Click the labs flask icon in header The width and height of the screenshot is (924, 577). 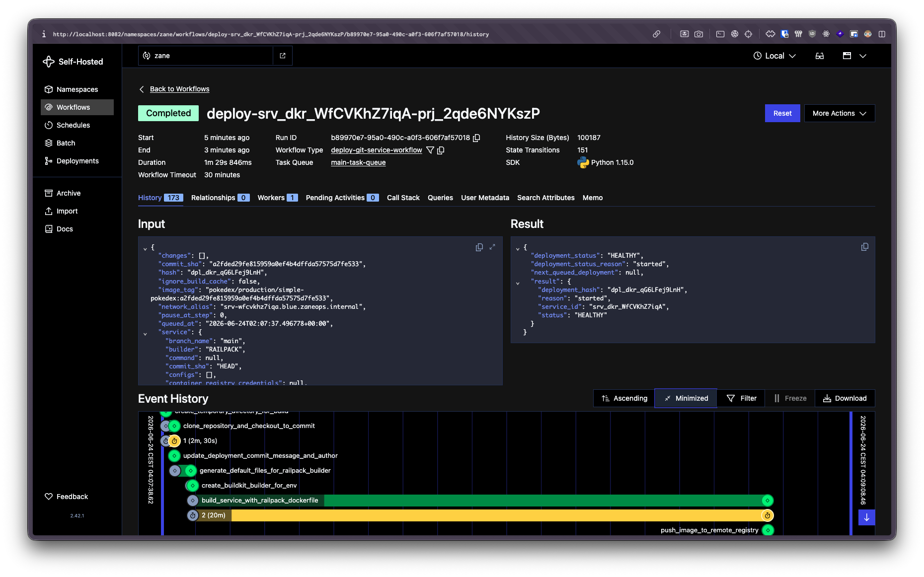820,56
